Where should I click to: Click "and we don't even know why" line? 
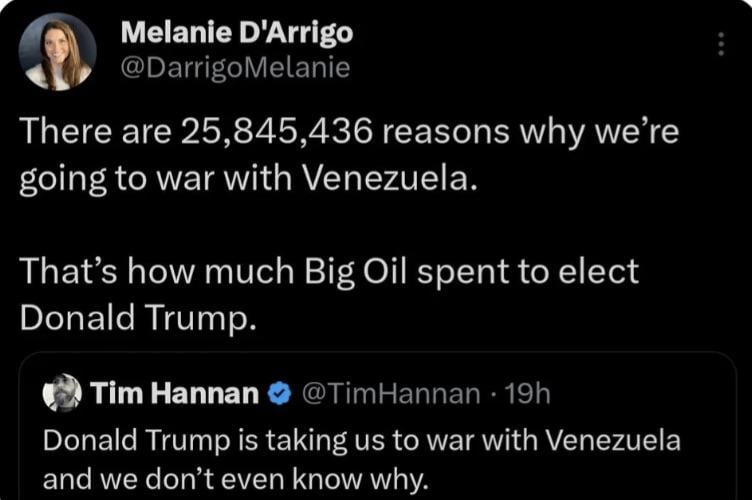click(x=236, y=478)
